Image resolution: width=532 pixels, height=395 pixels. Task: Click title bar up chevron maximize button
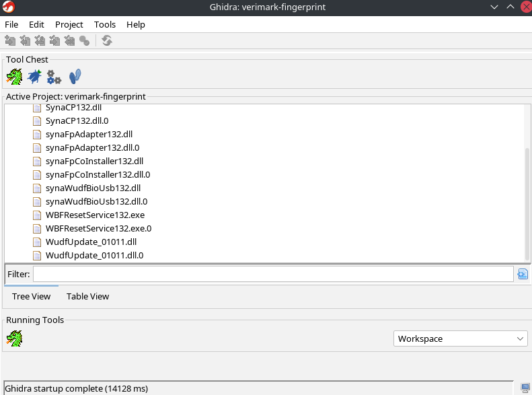click(x=510, y=7)
